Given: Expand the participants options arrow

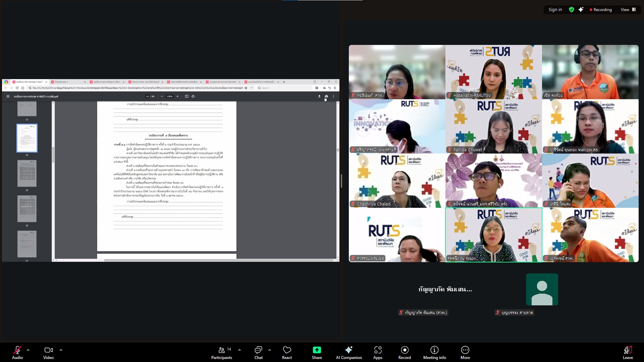Looking at the screenshot, I should [239, 350].
